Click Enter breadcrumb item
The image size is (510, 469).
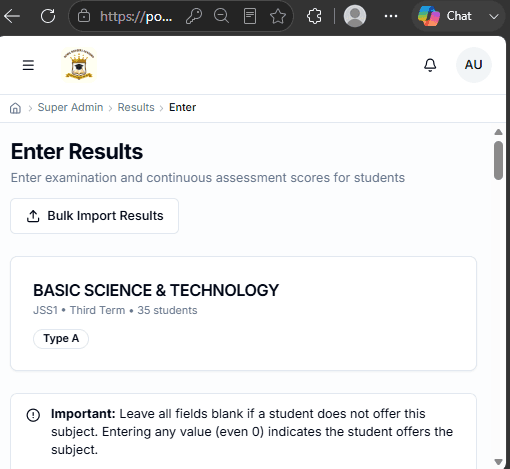tap(182, 107)
